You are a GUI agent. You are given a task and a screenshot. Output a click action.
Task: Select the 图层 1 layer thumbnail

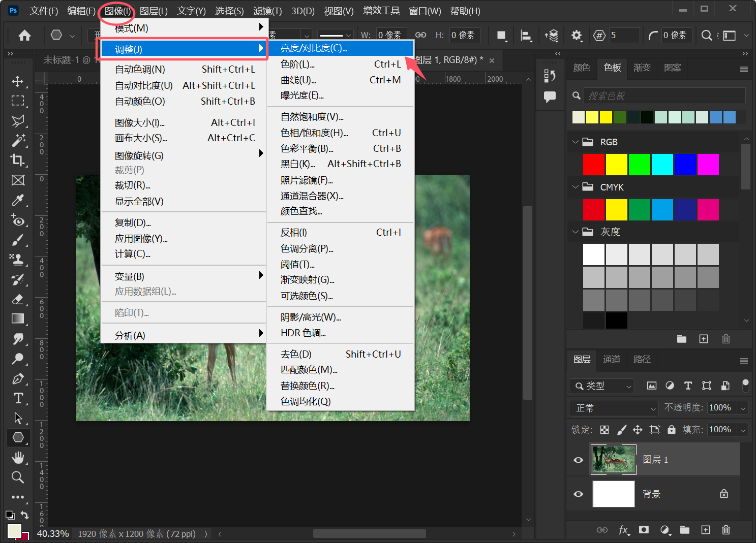click(614, 460)
